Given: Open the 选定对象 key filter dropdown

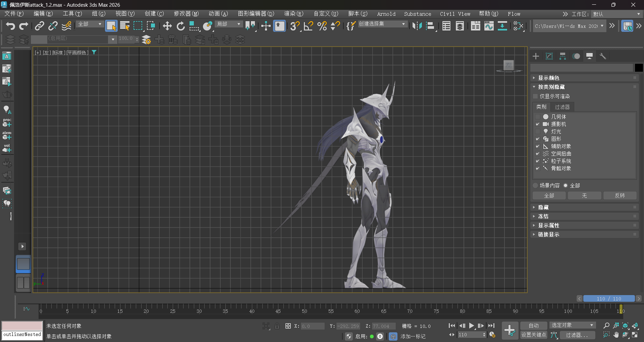Looking at the screenshot, I should (572, 325).
